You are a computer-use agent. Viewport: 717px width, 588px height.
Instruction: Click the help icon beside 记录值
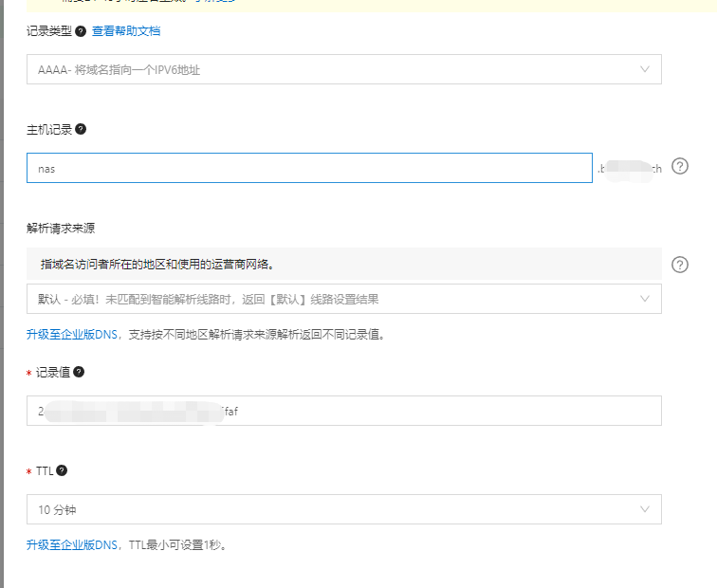pyautogui.click(x=79, y=372)
